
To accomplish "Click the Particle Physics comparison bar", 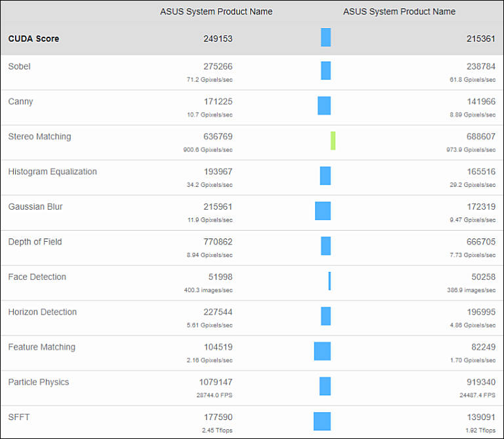I will pyautogui.click(x=325, y=386).
